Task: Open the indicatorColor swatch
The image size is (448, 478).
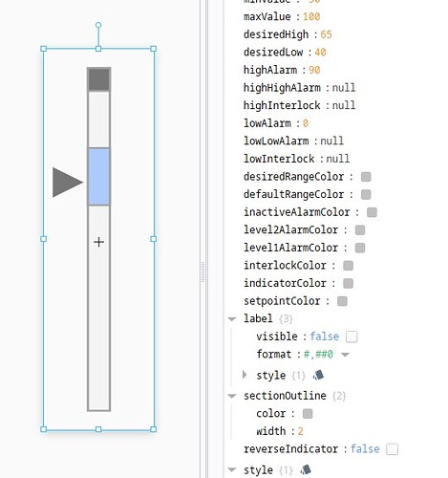Action: point(348,283)
